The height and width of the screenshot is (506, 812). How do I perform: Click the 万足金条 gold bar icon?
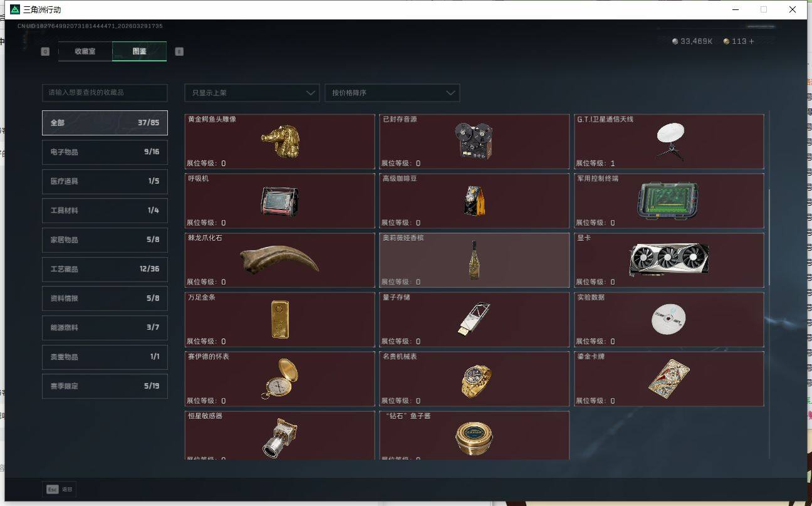click(x=280, y=319)
